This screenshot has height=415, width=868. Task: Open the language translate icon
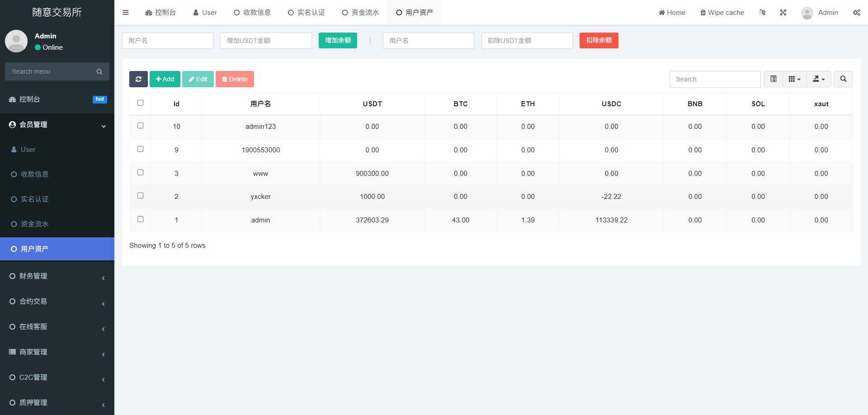tap(762, 13)
